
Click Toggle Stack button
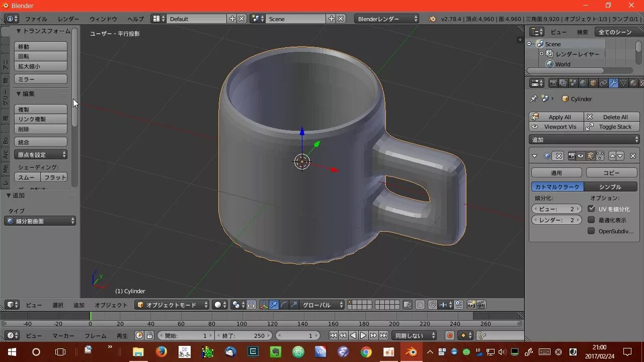tap(612, 127)
